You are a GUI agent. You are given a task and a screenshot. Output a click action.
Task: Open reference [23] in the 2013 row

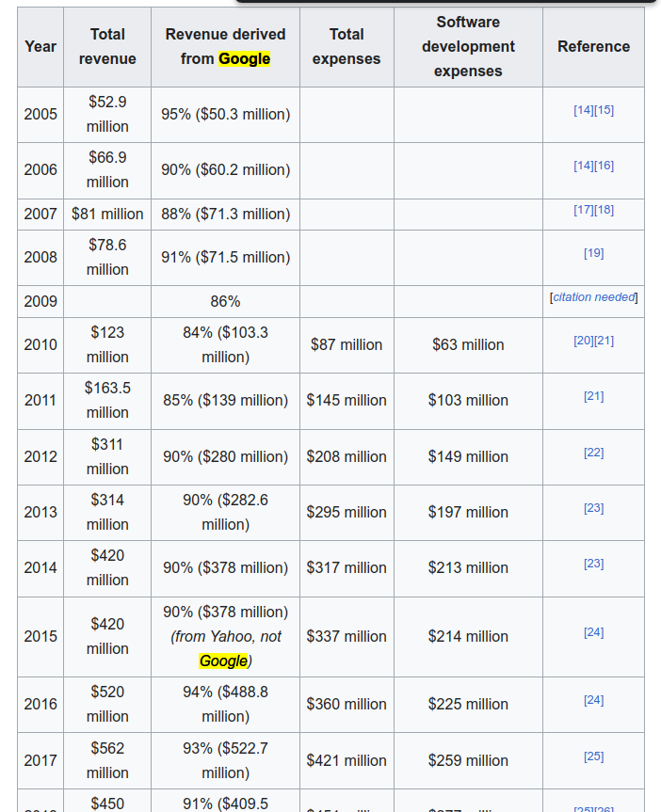(593, 508)
